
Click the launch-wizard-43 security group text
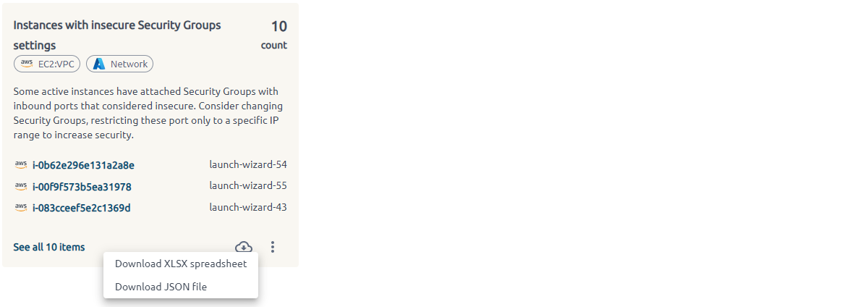click(248, 207)
